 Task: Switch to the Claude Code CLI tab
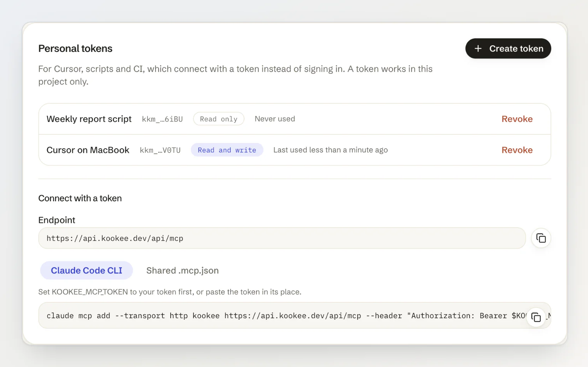click(x=87, y=270)
